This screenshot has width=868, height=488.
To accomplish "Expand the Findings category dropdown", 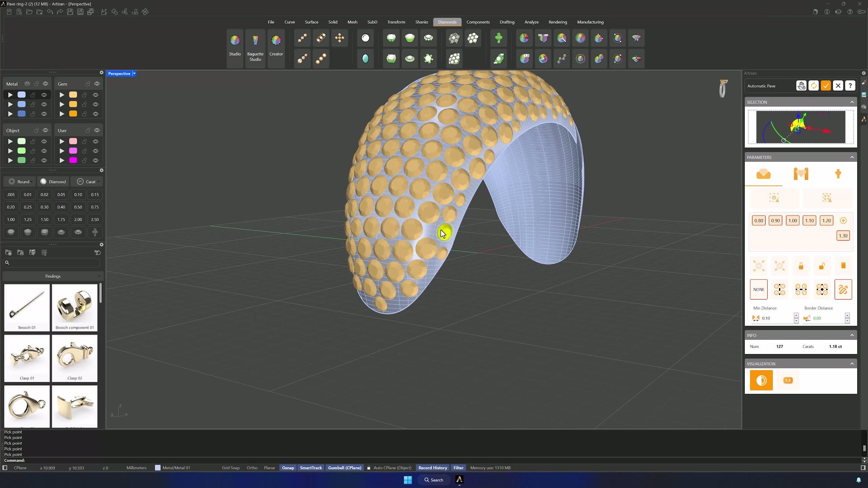I will (x=53, y=276).
